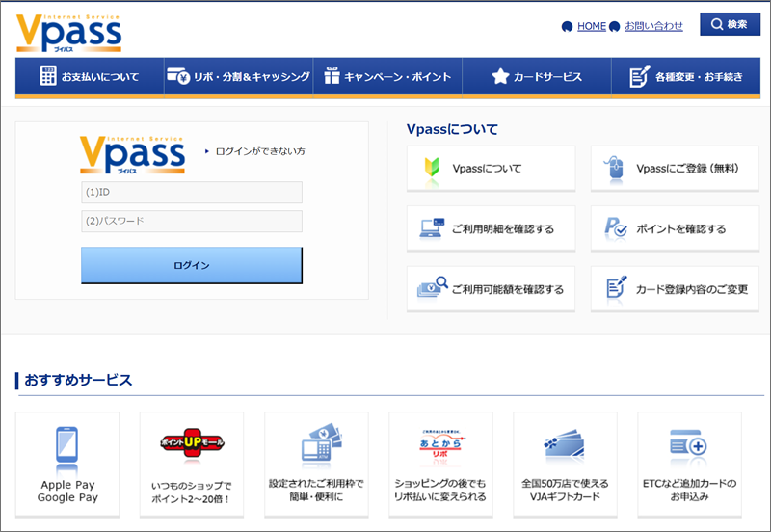
Task: Open ご利用明細を確認する tile
Action: pos(491,228)
